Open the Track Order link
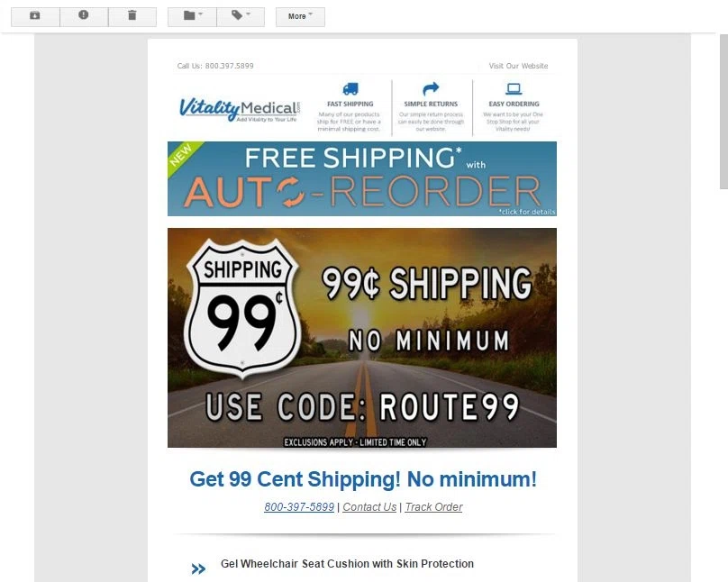The height and width of the screenshot is (582, 728). pyautogui.click(x=433, y=507)
